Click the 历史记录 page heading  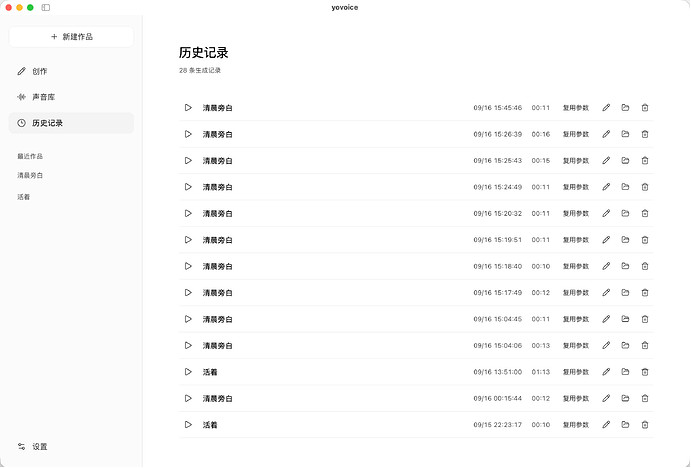[204, 53]
